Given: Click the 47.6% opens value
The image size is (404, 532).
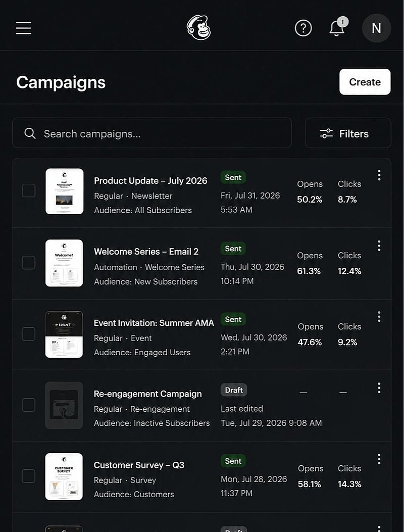Looking at the screenshot, I should [310, 343].
